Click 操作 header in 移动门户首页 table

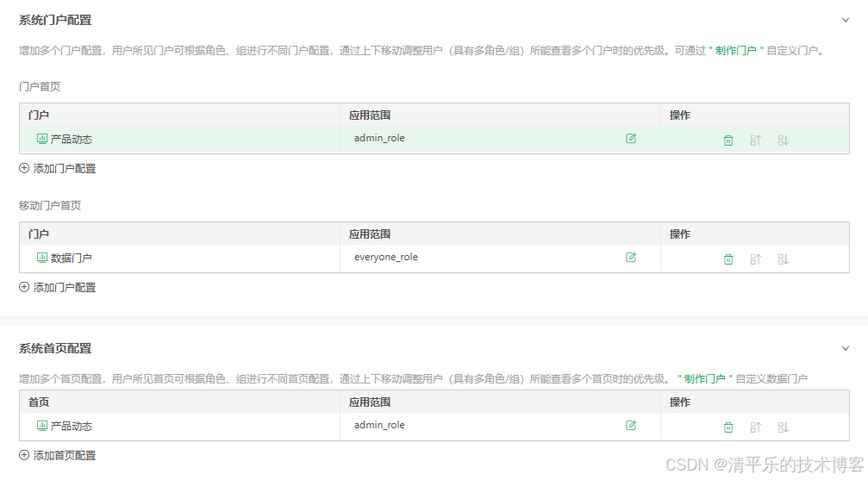click(x=680, y=234)
